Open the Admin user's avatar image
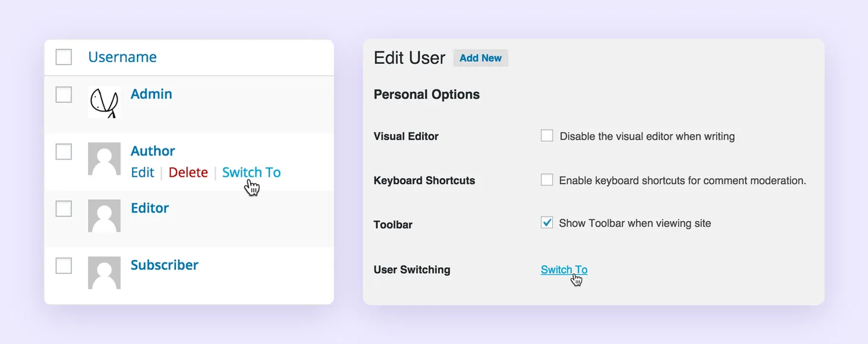 click(104, 102)
